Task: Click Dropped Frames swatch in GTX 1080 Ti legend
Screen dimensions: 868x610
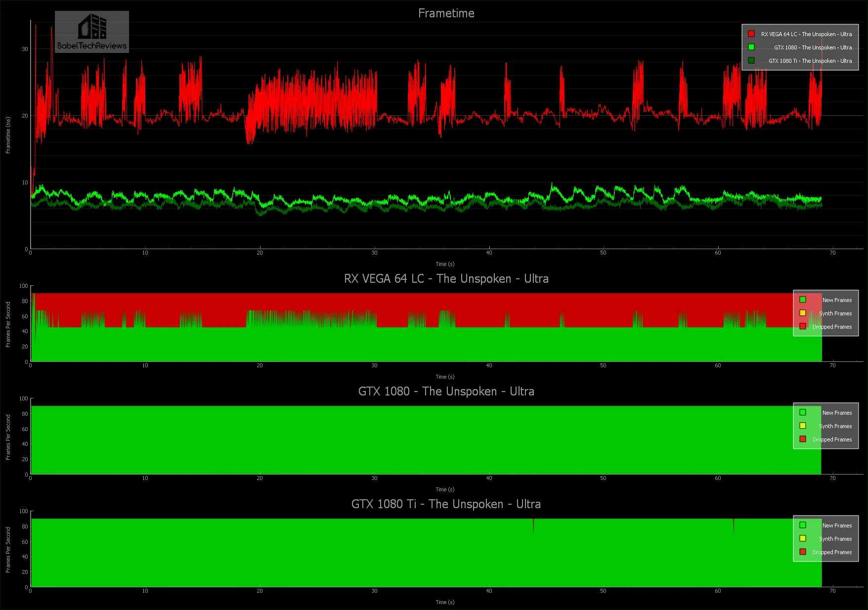Action: click(803, 552)
